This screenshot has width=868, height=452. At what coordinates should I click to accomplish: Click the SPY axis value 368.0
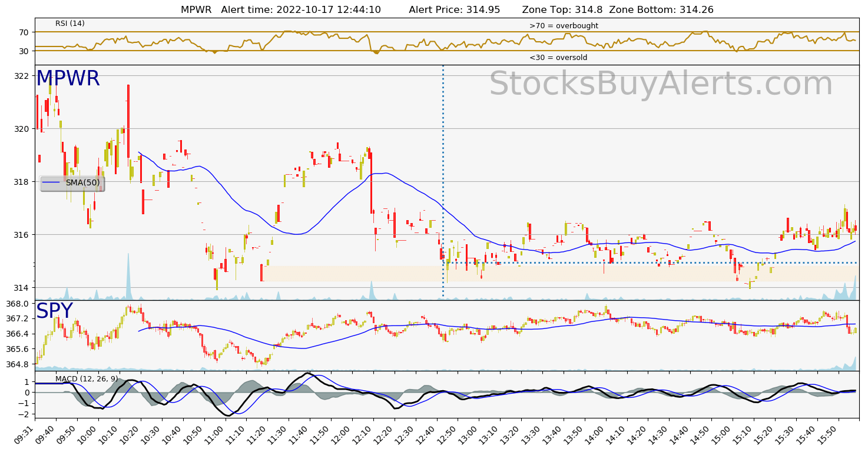click(x=18, y=304)
